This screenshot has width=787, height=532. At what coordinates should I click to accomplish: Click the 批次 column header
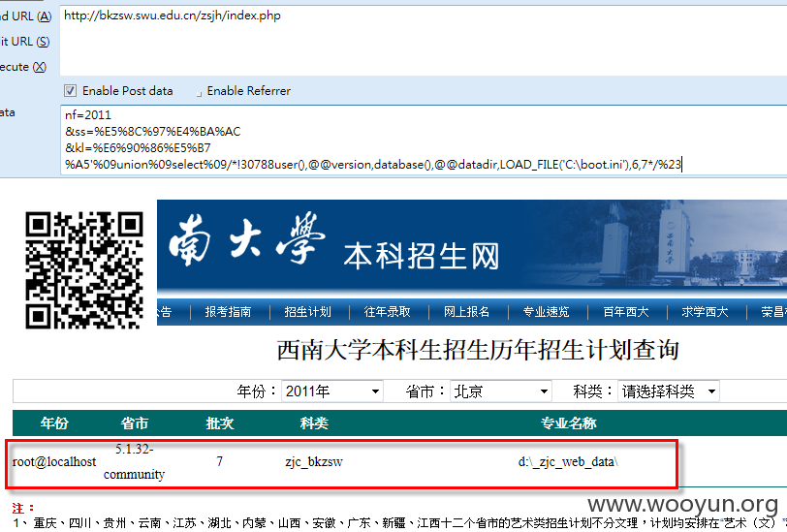[x=219, y=423]
